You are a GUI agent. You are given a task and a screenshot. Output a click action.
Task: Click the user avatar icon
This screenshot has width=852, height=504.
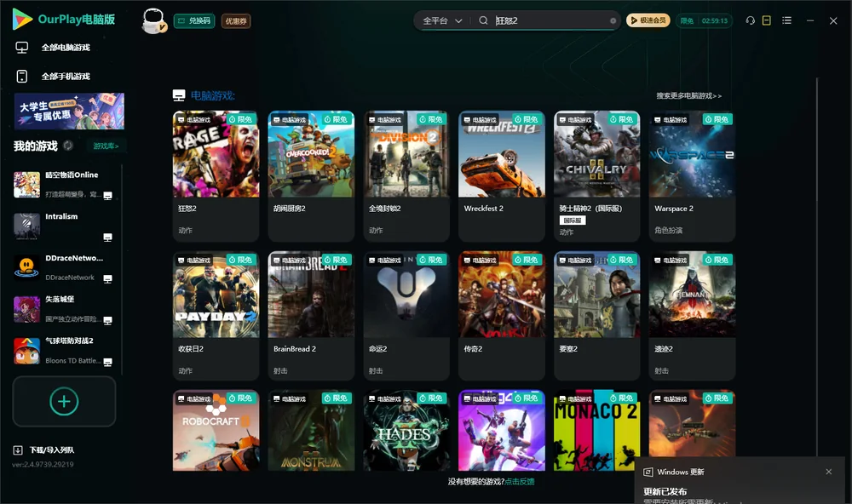tap(153, 20)
